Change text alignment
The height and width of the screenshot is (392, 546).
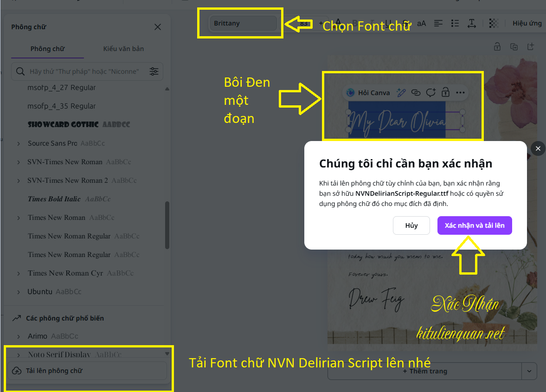tap(438, 23)
